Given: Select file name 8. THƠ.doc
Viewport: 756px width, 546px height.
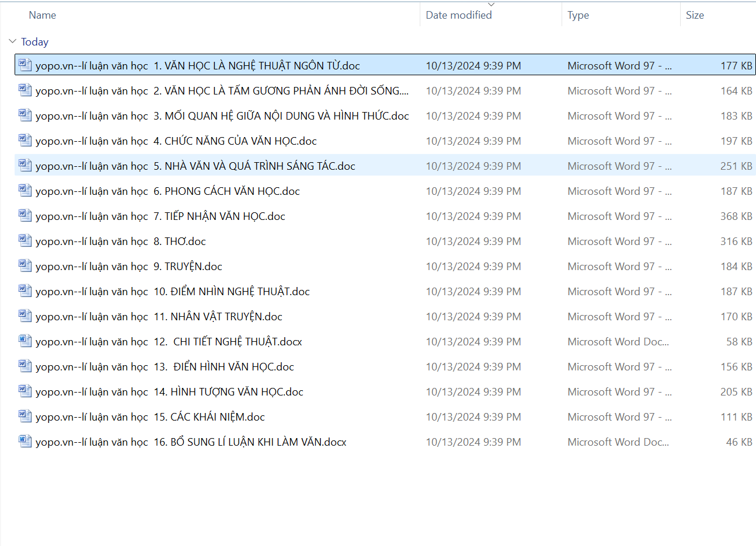Looking at the screenshot, I should (121, 241).
